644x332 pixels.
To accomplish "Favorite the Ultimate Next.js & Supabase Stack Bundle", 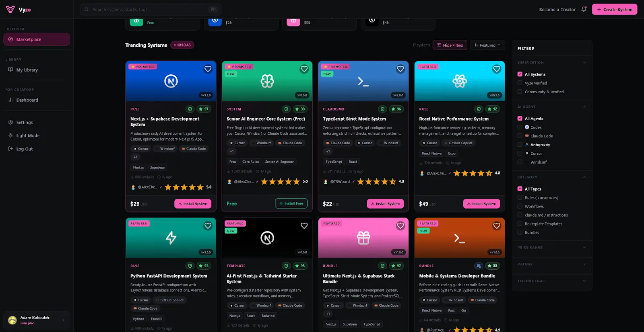I will [400, 226].
